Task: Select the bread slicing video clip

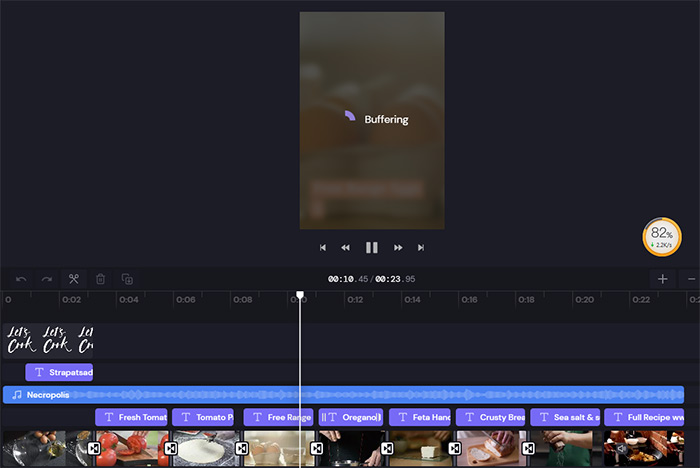Action: point(491,448)
